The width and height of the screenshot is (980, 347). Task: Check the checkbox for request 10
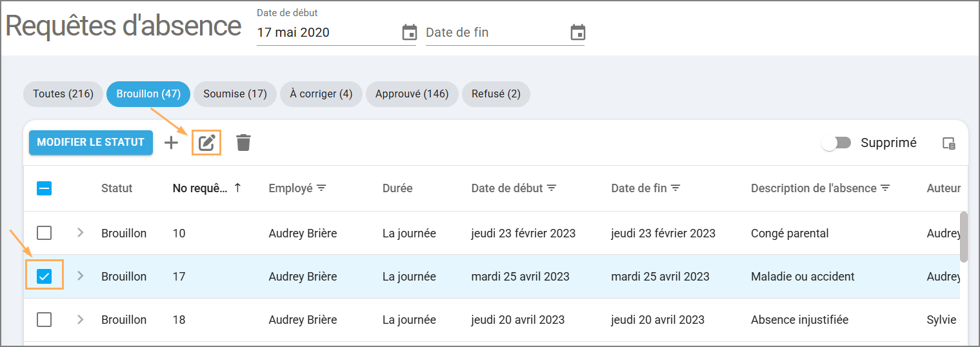(x=45, y=233)
